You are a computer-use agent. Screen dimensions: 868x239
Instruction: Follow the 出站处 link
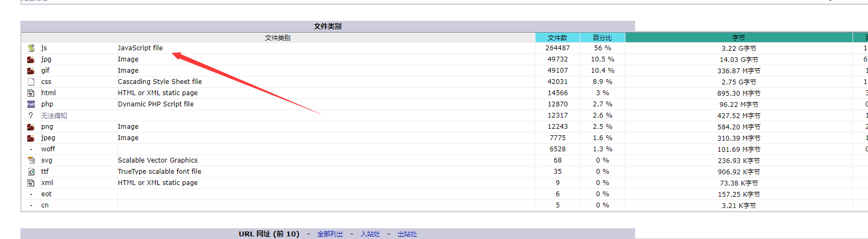click(407, 234)
